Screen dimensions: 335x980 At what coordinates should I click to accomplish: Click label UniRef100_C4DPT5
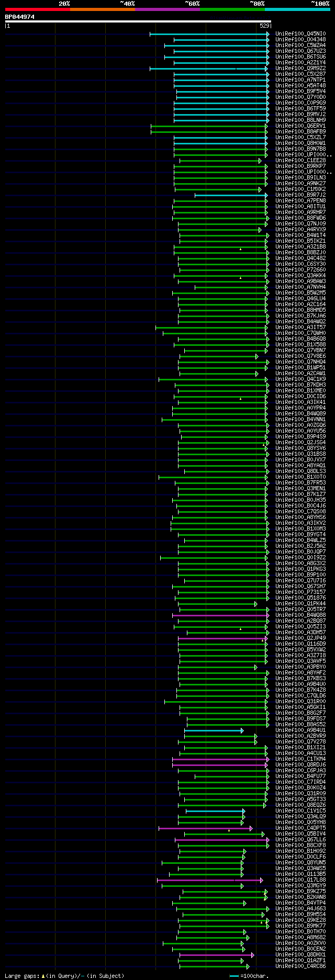tap(300, 828)
